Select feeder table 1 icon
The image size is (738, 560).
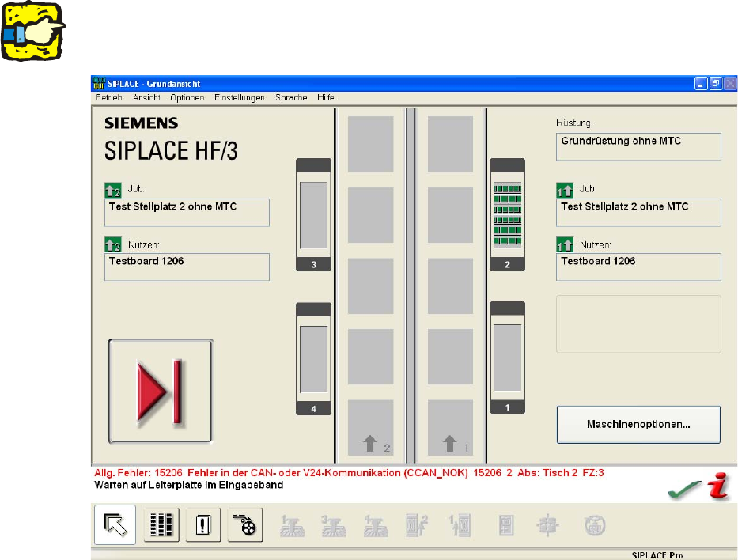click(507, 358)
